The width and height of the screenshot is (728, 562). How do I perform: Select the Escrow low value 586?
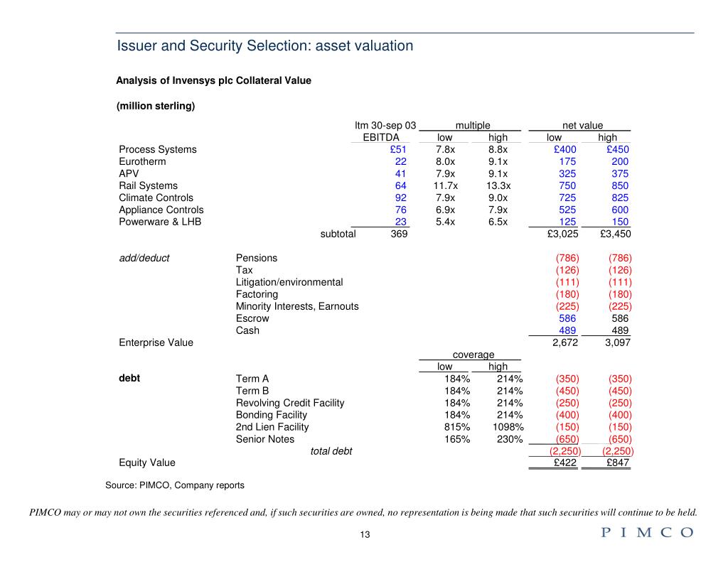click(567, 318)
